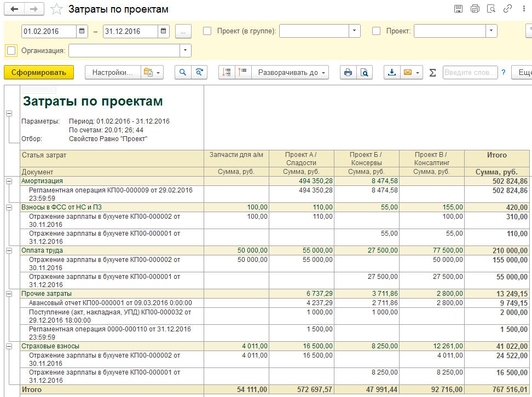Select the grand total 767 516,01 cell
Screen dimensions: 532x397
tap(497, 389)
